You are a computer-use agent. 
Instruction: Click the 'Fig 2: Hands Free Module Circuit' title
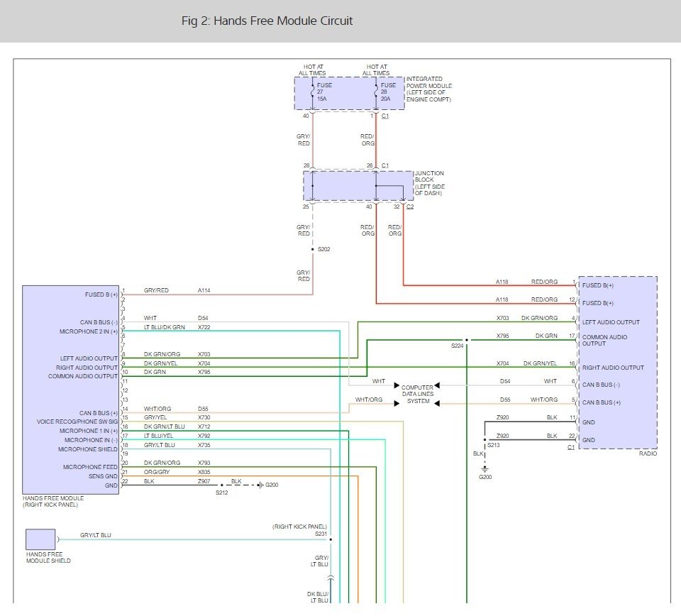267,21
